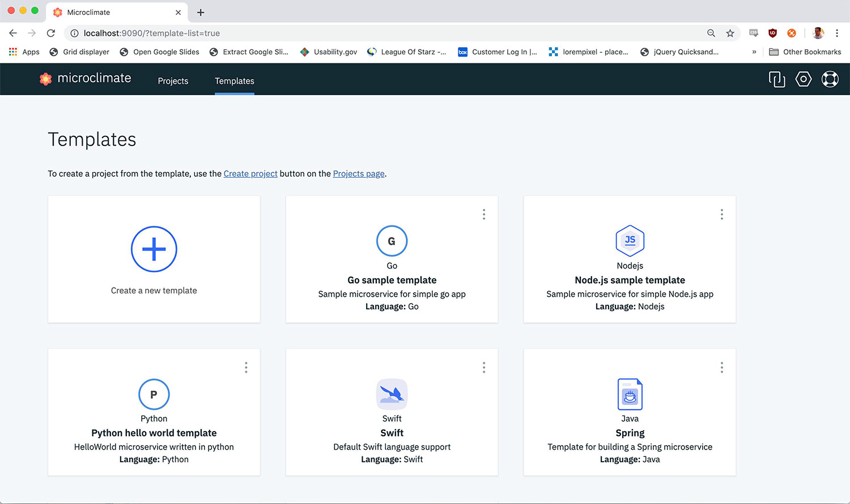
Task: Click the Node.js hexagon icon
Action: coord(630,240)
